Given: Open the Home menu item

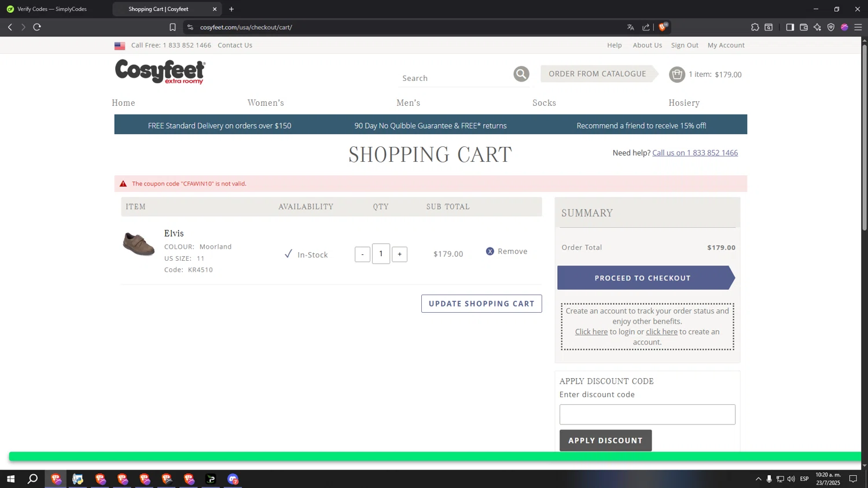Looking at the screenshot, I should click(x=123, y=103).
